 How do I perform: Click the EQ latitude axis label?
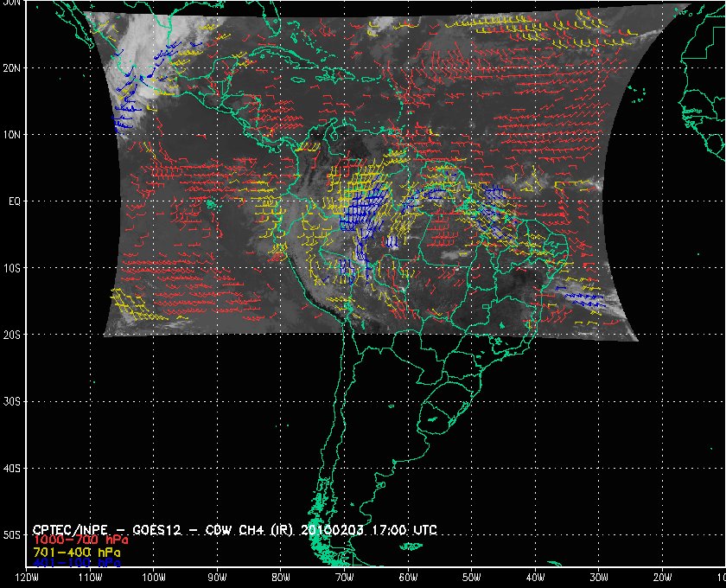(12, 201)
